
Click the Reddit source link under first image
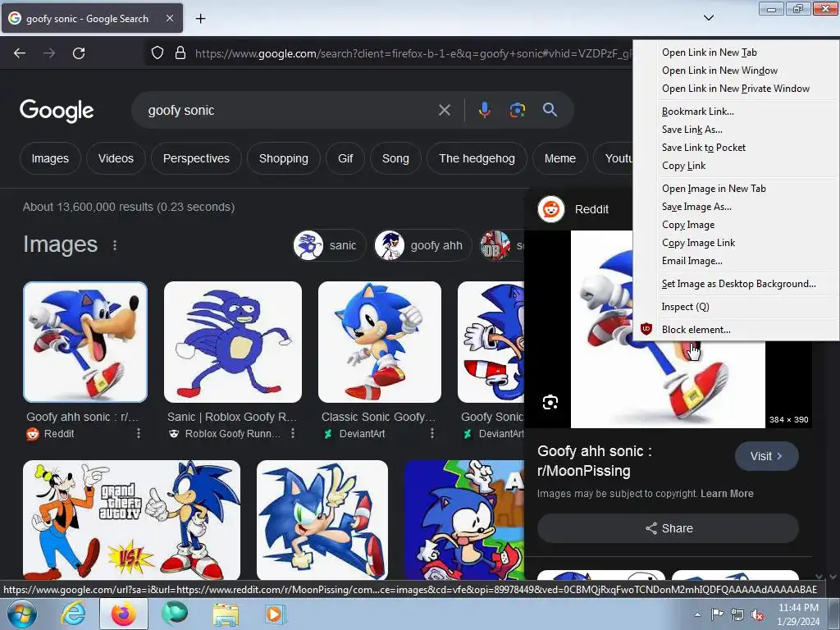(51, 434)
